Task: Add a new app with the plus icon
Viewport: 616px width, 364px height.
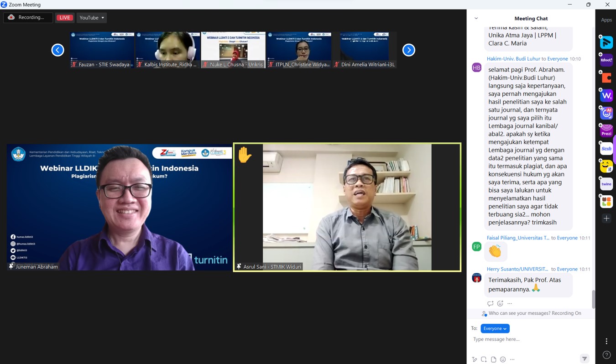Action: [x=606, y=218]
